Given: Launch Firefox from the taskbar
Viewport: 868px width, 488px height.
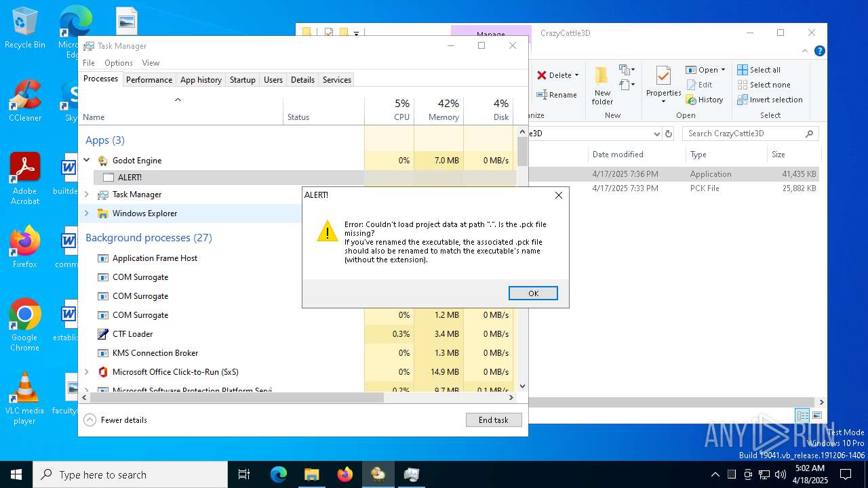Looking at the screenshot, I should pyautogui.click(x=344, y=474).
